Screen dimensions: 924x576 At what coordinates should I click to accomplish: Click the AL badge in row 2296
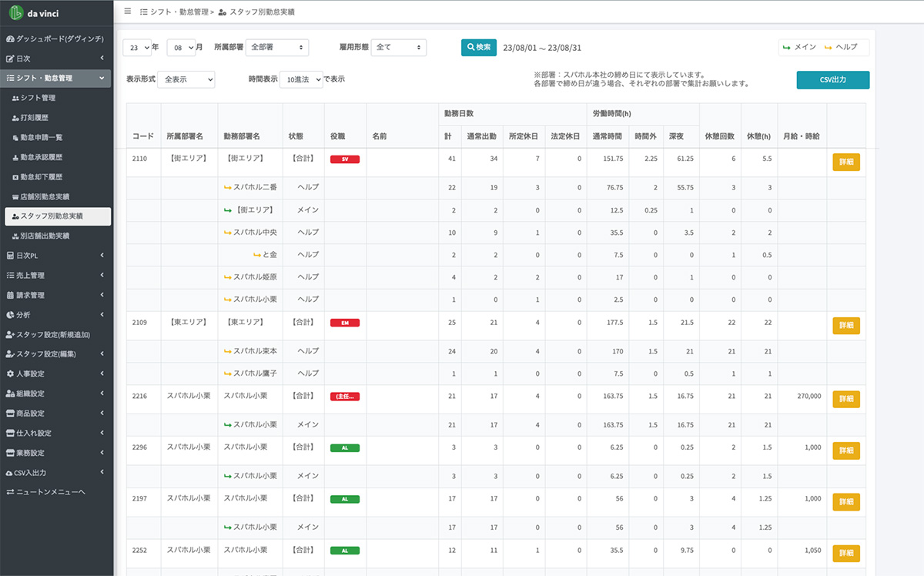(345, 447)
